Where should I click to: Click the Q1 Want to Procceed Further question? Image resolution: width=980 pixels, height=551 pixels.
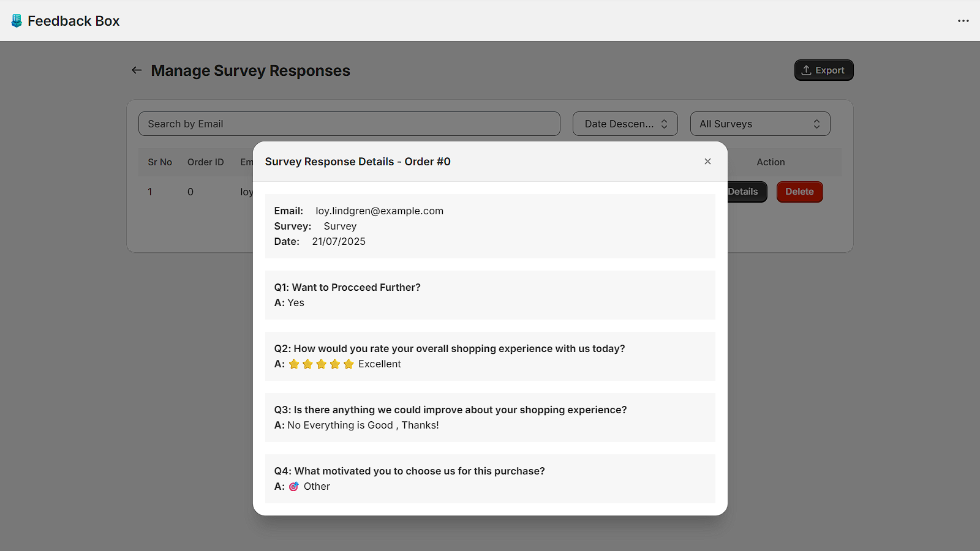pyautogui.click(x=347, y=288)
